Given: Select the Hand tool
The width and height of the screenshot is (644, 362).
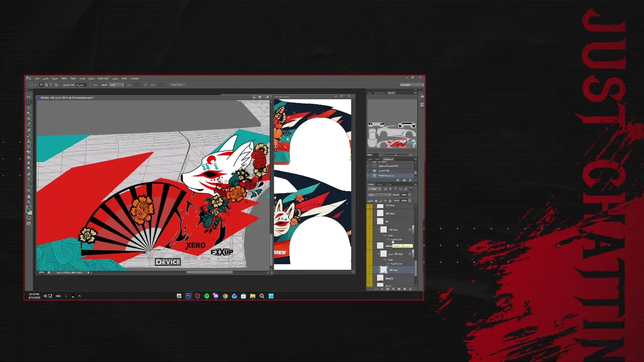Looking at the screenshot, I should pyautogui.click(x=29, y=197).
